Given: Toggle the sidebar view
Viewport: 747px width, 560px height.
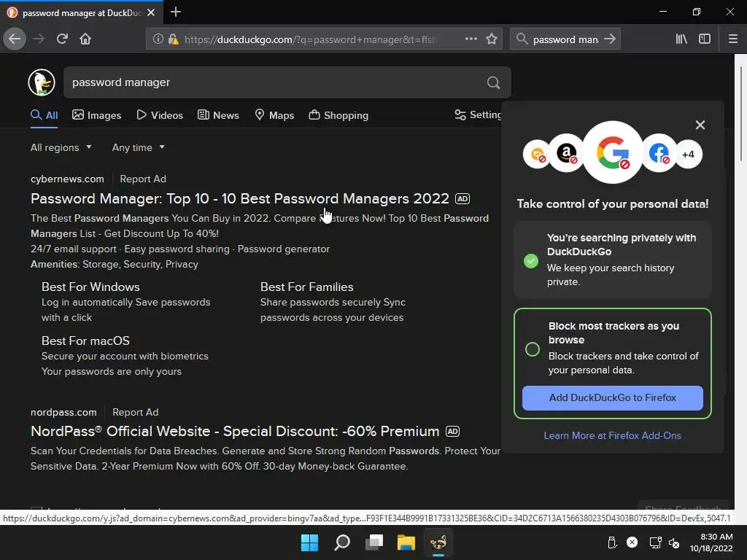Looking at the screenshot, I should pos(705,39).
